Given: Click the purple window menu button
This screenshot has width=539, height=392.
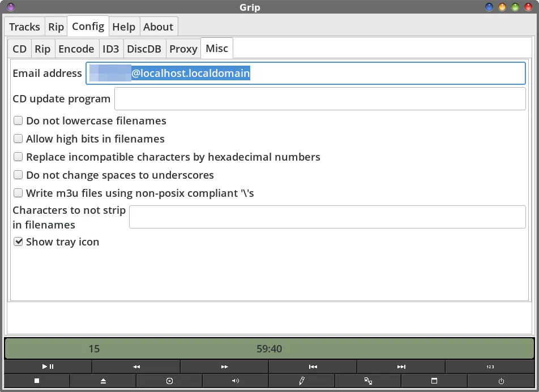Looking at the screenshot, I should tap(11, 7).
